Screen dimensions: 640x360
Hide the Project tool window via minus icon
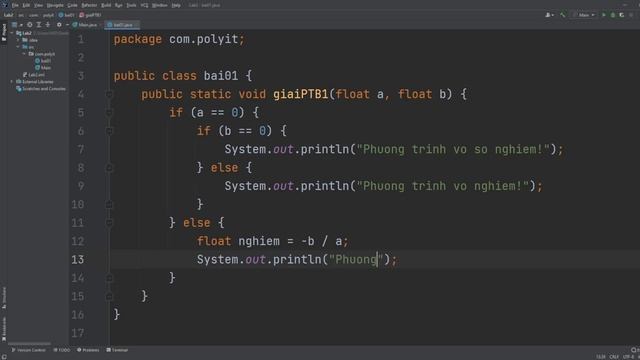(67, 25)
